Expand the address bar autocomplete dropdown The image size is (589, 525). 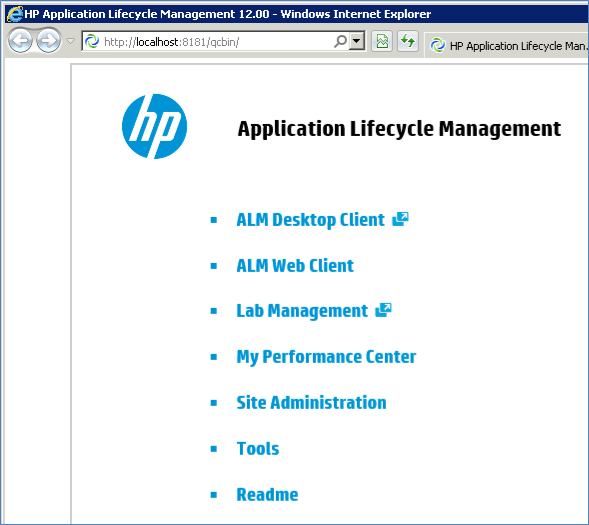356,41
